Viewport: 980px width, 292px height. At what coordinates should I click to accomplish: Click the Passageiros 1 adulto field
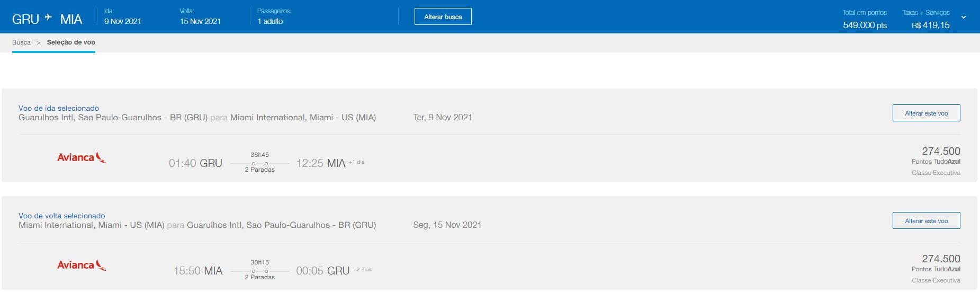point(270,21)
